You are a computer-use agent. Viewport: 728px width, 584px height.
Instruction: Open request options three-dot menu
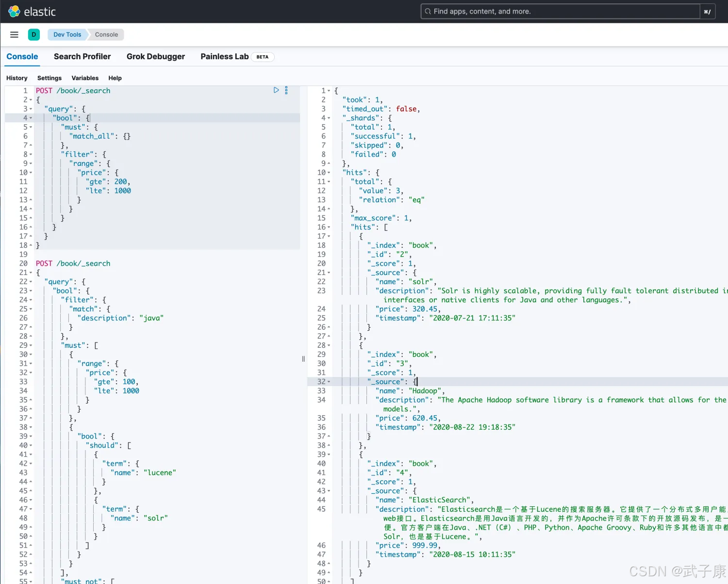pyautogui.click(x=286, y=90)
